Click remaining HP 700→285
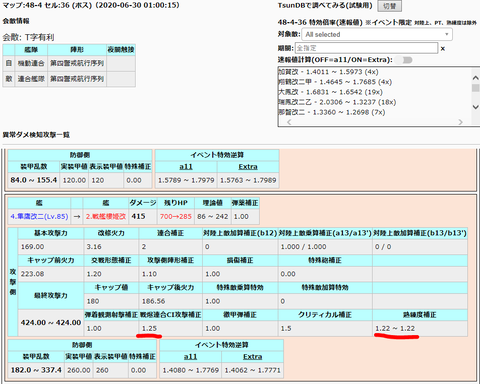The image size is (480, 384). (x=176, y=216)
